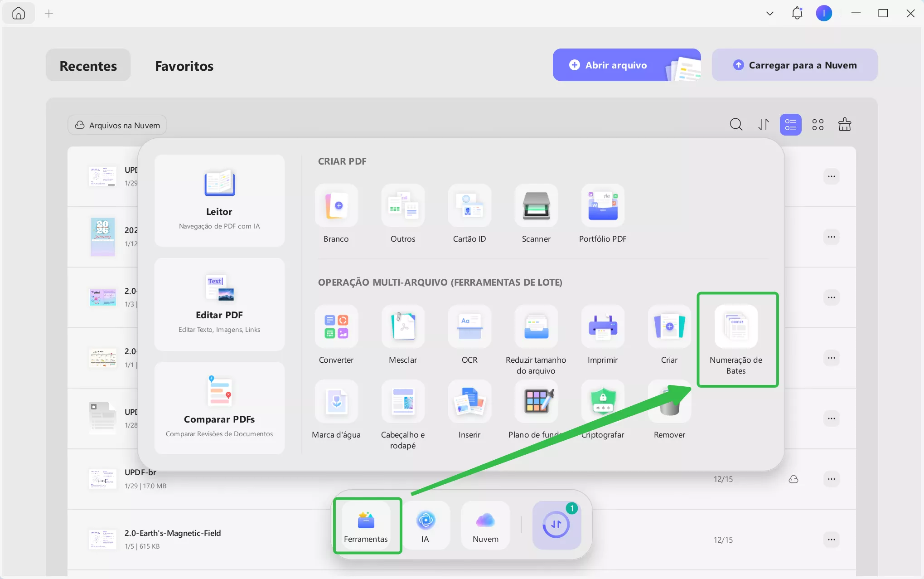Click the Imprimir batch print icon
924x579 pixels.
pyautogui.click(x=602, y=326)
